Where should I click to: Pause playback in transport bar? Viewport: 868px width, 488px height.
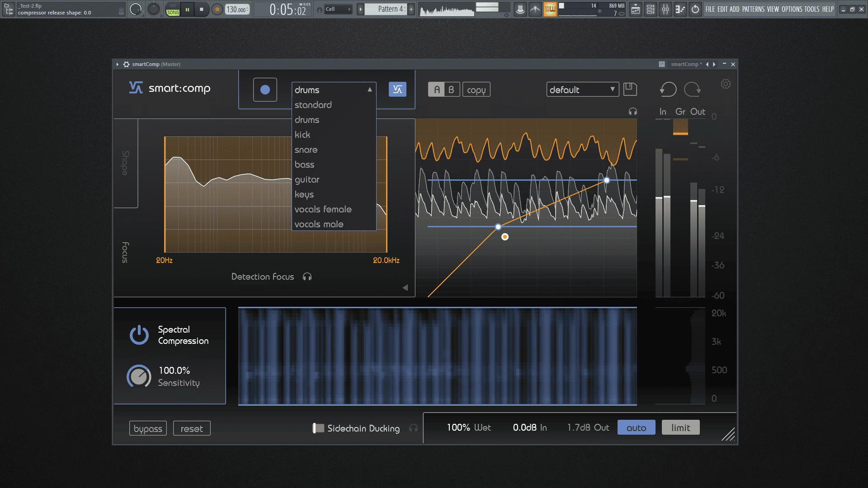coord(187,9)
